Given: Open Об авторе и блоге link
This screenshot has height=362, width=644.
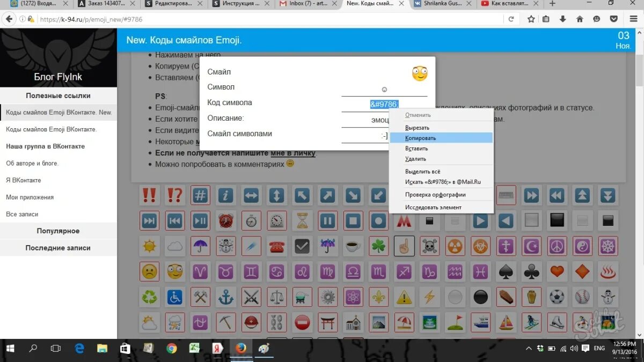Looking at the screenshot, I should (32, 164).
